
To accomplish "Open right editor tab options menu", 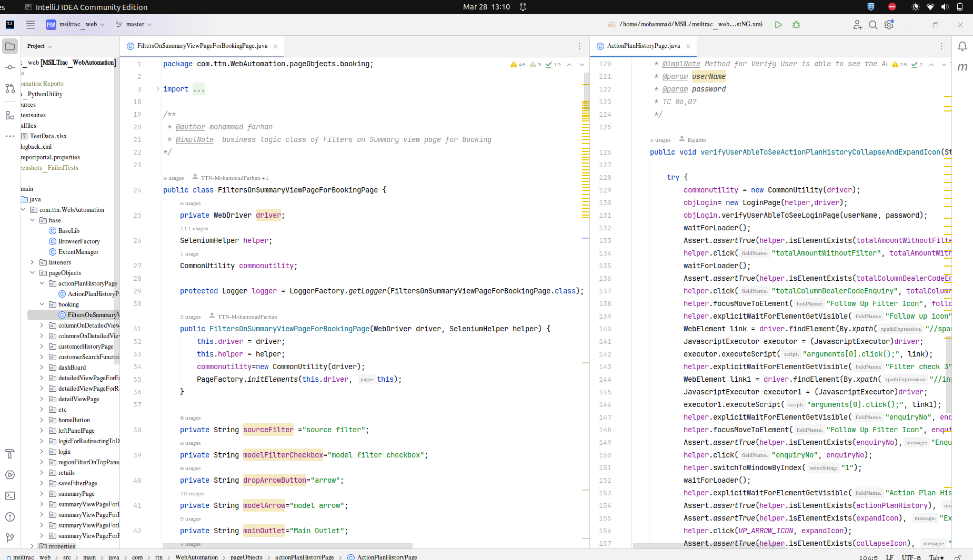I will pos(941,46).
